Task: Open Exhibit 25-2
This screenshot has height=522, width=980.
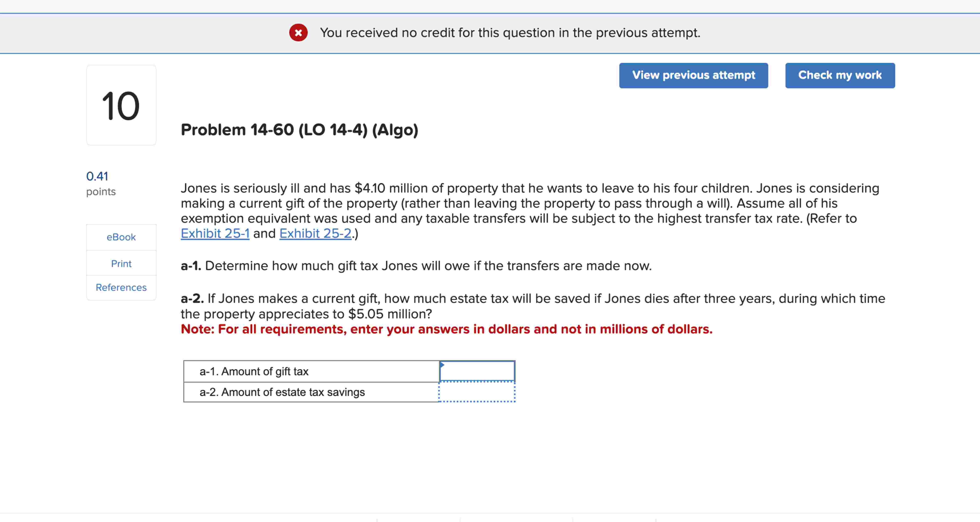Action: point(315,233)
